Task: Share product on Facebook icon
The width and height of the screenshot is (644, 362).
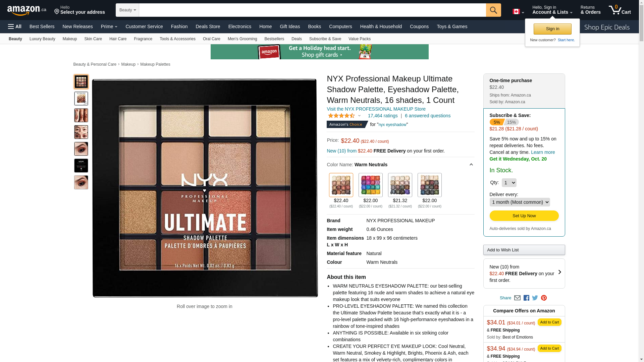Action: click(526, 298)
